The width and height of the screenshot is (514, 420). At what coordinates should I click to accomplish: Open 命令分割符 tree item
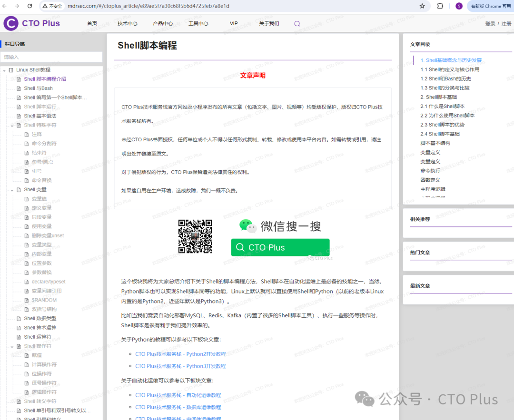44,144
